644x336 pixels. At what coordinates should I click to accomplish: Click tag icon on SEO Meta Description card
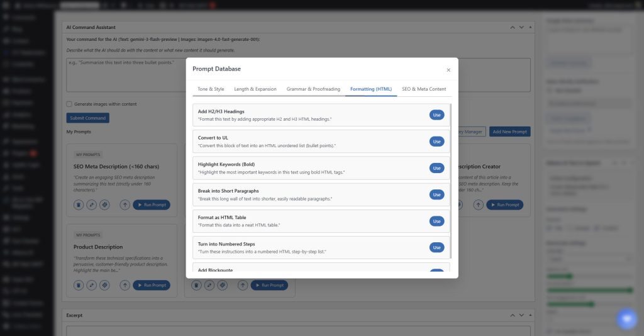point(105,204)
